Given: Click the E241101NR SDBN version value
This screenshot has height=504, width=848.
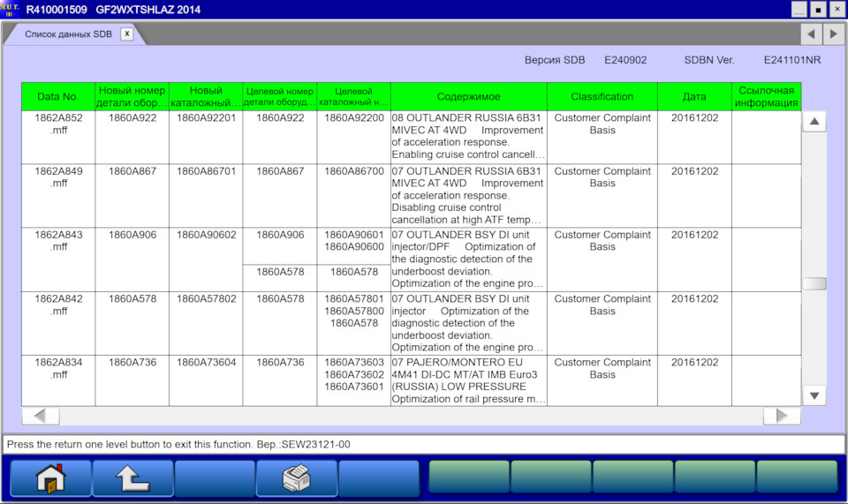Looking at the screenshot, I should [x=791, y=60].
